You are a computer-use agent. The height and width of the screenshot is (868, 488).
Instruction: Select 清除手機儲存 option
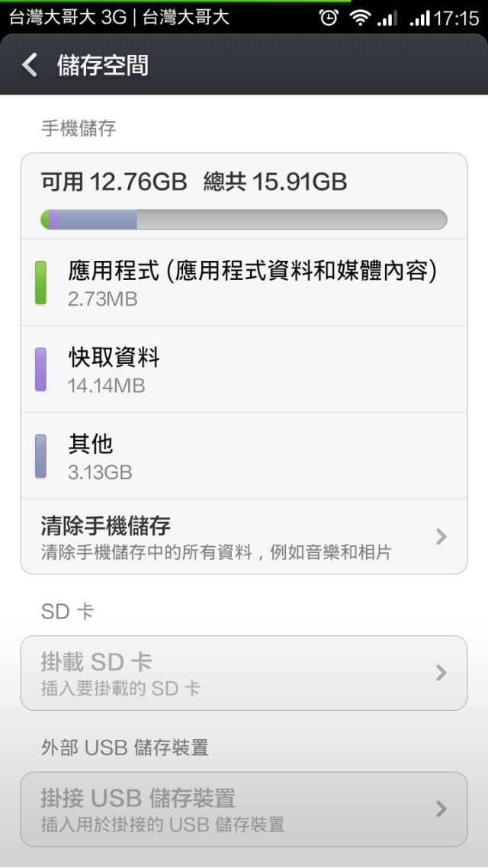click(x=244, y=536)
